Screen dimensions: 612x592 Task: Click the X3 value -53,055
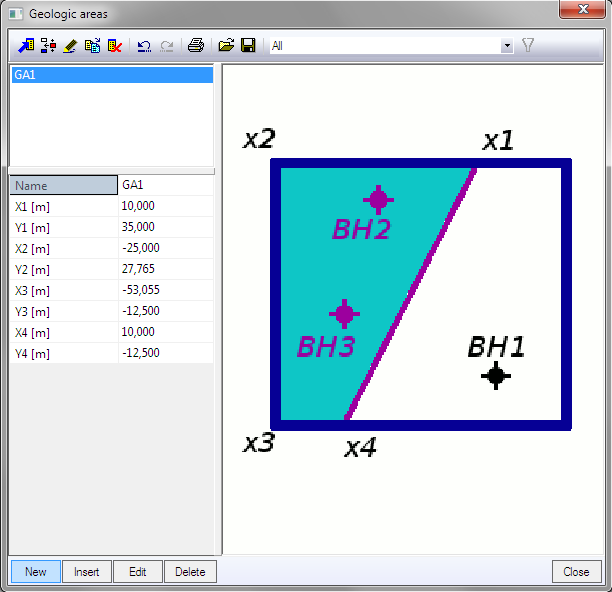point(165,290)
